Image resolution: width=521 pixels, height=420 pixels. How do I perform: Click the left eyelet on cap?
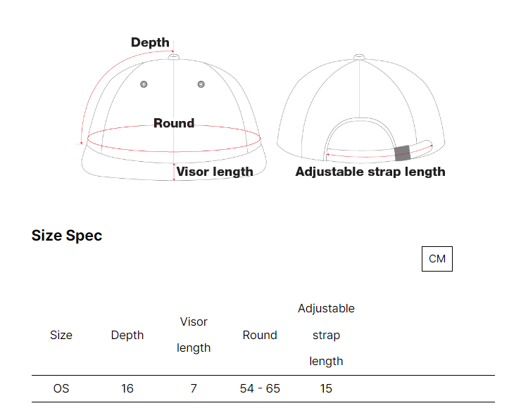(x=144, y=84)
